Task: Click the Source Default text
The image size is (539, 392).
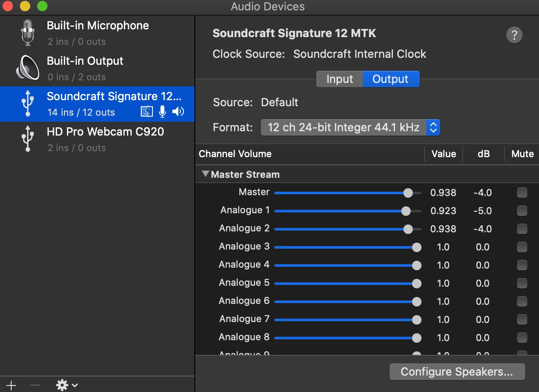Action: (x=279, y=102)
